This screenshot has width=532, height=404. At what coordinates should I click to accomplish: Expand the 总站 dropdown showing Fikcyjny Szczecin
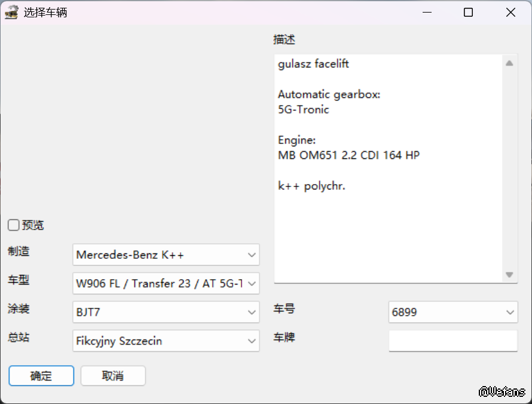(x=166, y=341)
